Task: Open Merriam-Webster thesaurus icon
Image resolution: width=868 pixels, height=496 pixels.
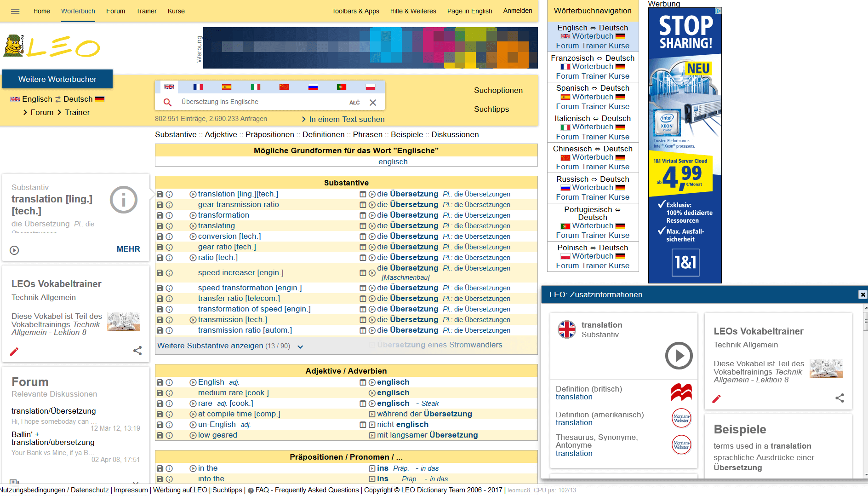Action: [681, 445]
